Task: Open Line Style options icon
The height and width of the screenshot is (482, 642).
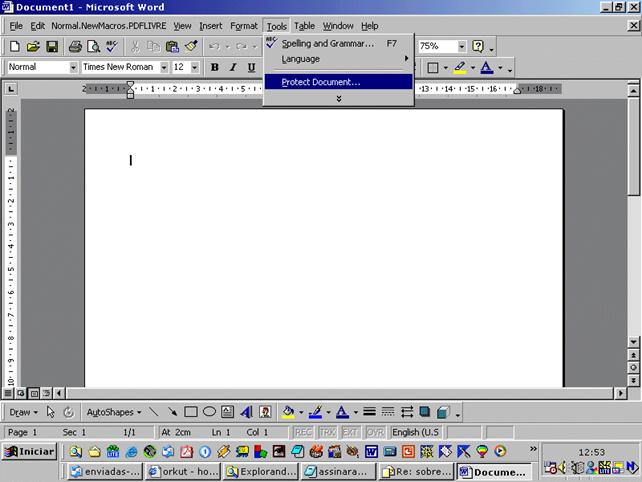Action: 369,412
